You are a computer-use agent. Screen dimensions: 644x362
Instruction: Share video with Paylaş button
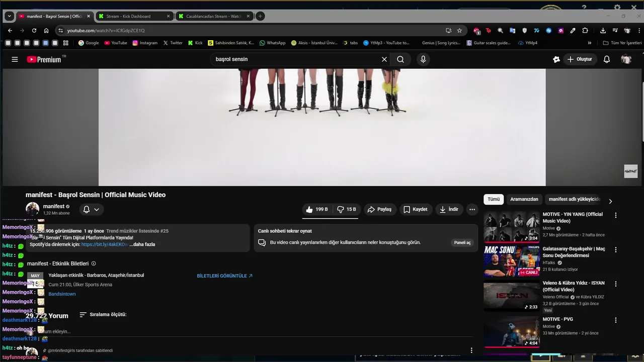tap(379, 210)
